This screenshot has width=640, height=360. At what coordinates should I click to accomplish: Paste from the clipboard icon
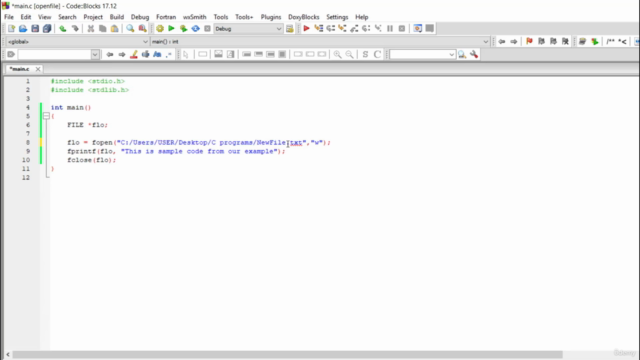115,29
